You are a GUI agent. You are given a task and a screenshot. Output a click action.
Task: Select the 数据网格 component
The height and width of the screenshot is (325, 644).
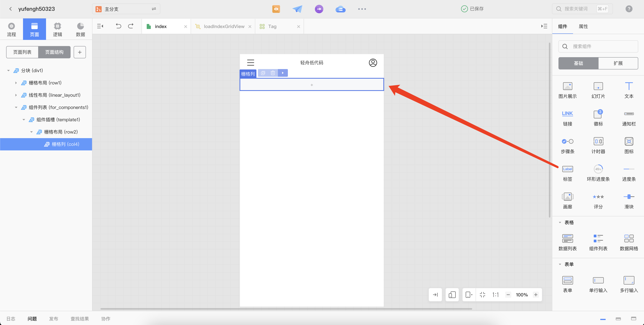point(629,243)
